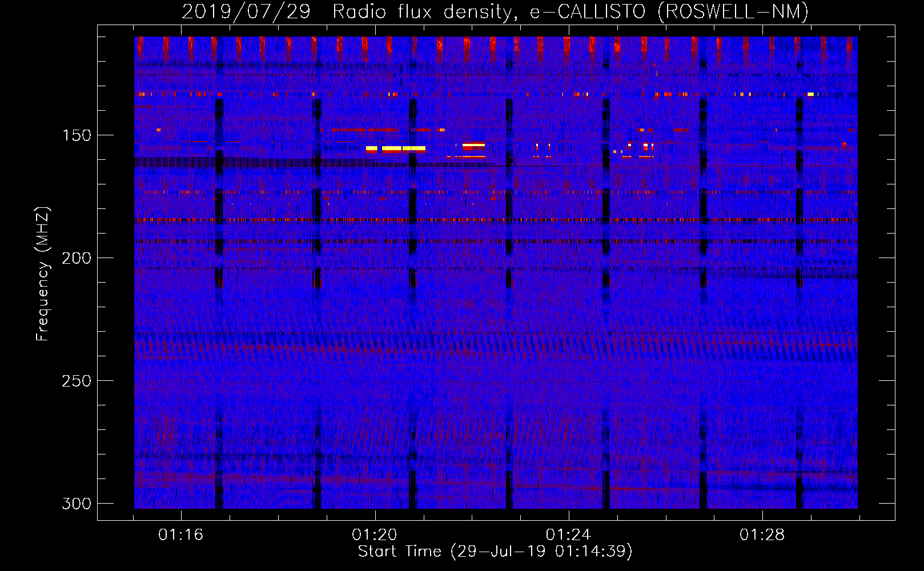
Task: Select the '250' frequency axis label
Action: point(77,381)
